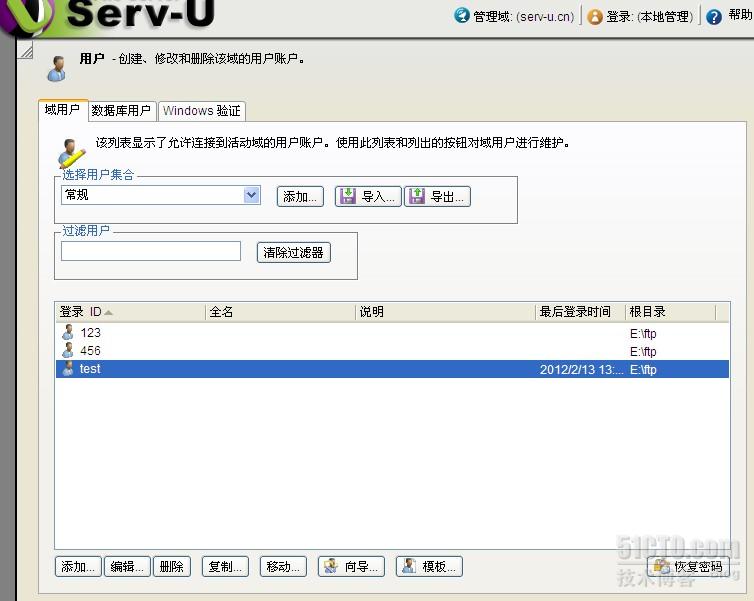Open the 常规 user collection dropdown
Screen dimensions: 754x601
pos(161,195)
